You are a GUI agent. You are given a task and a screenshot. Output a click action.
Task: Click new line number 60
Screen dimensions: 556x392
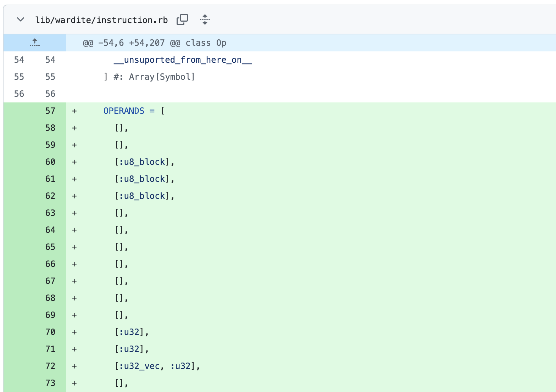tap(50, 162)
